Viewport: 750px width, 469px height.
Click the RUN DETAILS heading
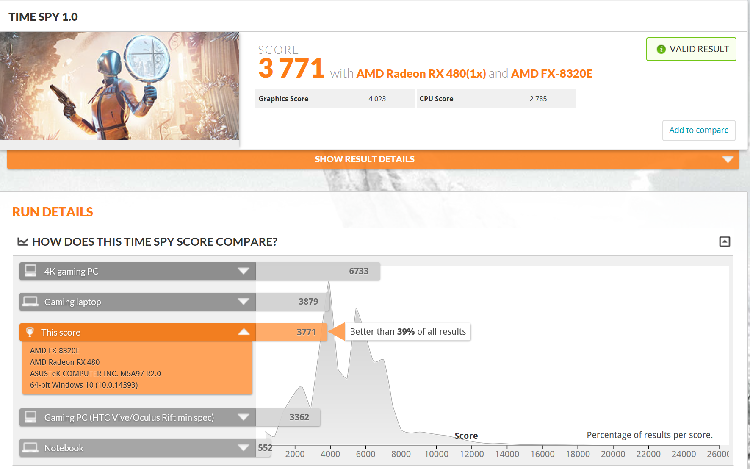pos(53,212)
